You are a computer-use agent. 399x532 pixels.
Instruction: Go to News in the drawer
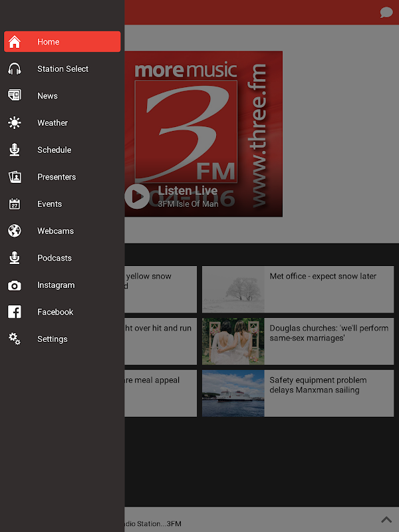tap(62, 96)
